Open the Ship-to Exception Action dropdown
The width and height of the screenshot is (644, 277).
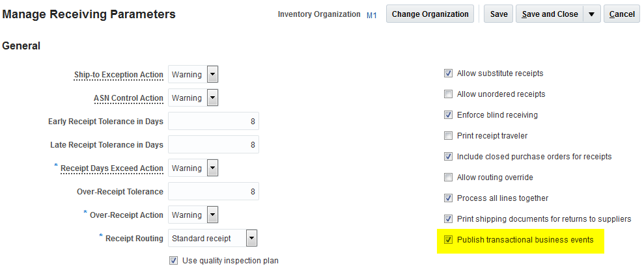[212, 75]
